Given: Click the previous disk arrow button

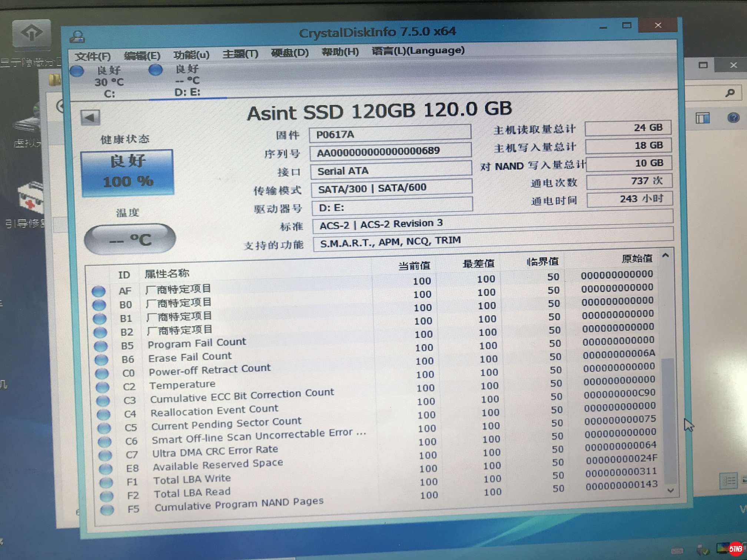Looking at the screenshot, I should pyautogui.click(x=90, y=118).
